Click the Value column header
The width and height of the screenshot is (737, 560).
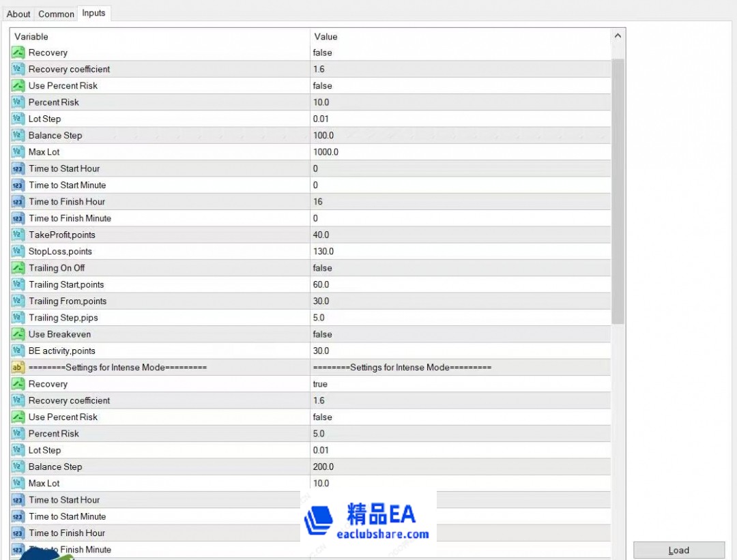click(326, 36)
